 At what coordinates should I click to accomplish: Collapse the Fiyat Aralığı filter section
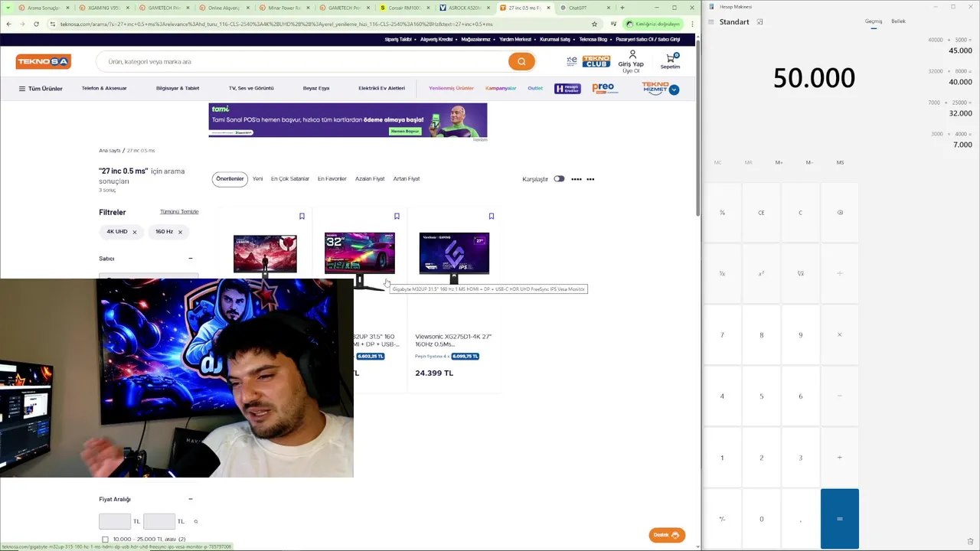coord(191,499)
